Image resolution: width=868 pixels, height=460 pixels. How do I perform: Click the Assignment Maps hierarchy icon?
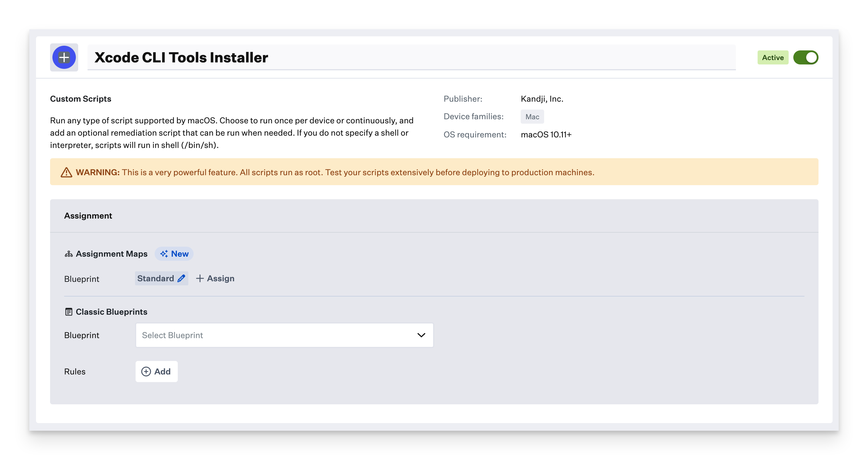[x=69, y=254]
